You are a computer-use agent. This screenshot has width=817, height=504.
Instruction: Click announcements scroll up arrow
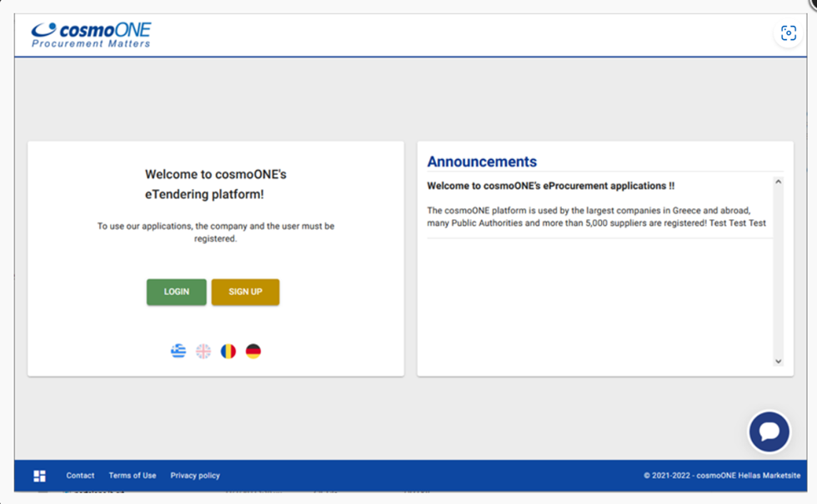point(778,182)
